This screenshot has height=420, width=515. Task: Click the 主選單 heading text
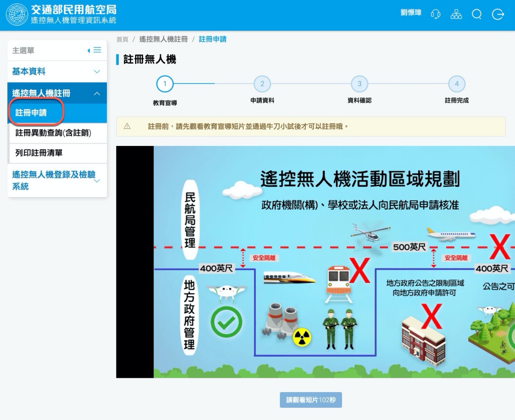[x=23, y=51]
